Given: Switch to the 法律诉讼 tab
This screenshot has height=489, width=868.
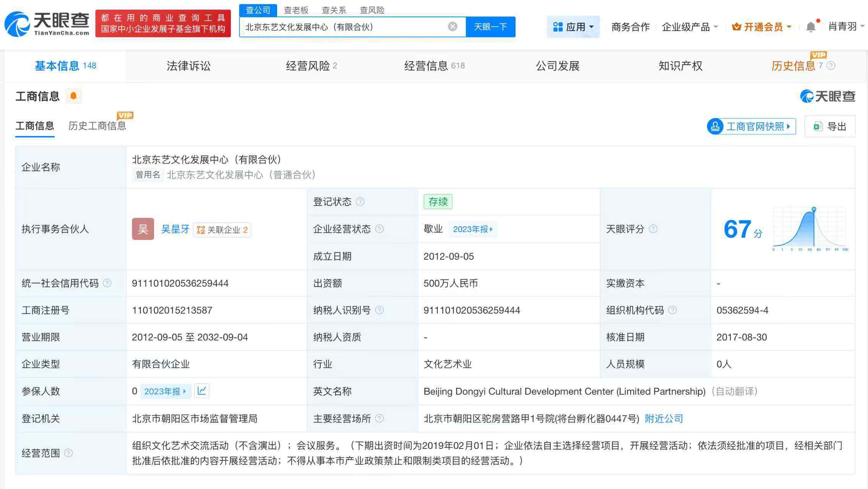Looking at the screenshot, I should [188, 65].
